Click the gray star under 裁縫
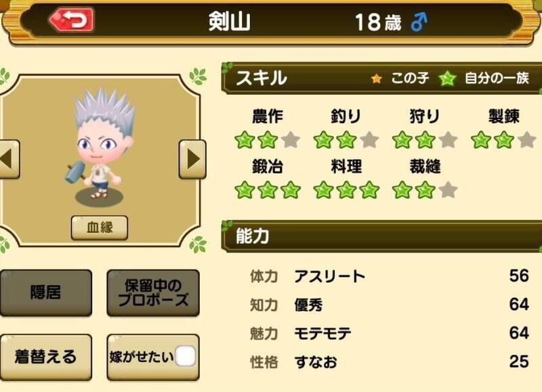 coord(448,190)
